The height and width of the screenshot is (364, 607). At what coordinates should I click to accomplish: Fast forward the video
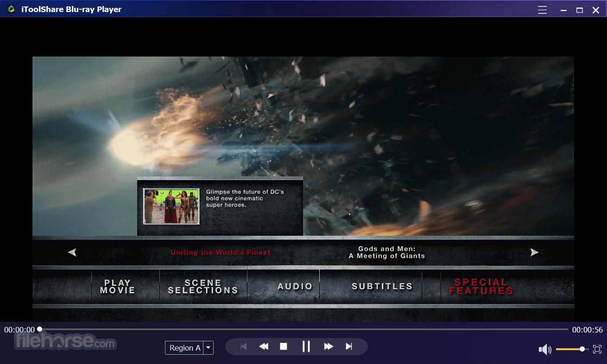(329, 346)
